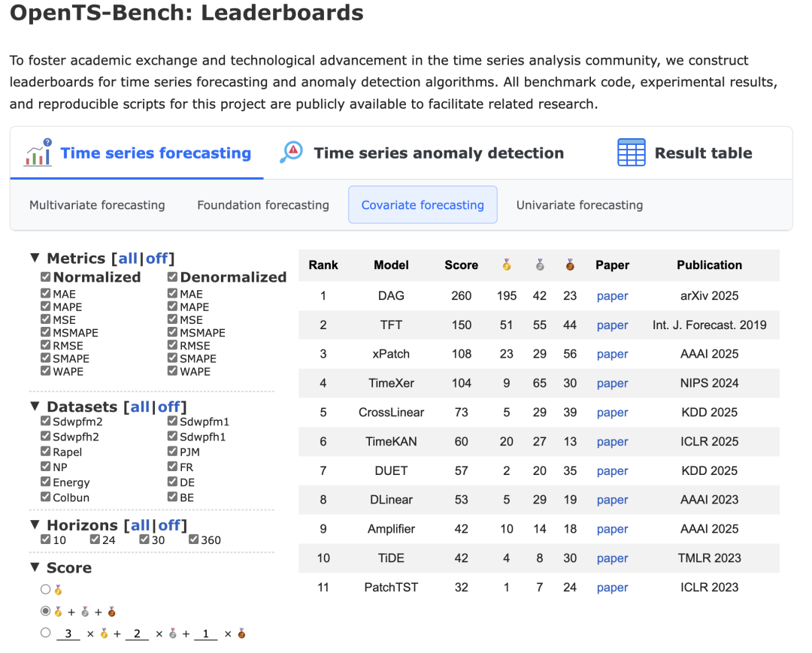Uncheck the Sdwpfm2 dataset

46,422
